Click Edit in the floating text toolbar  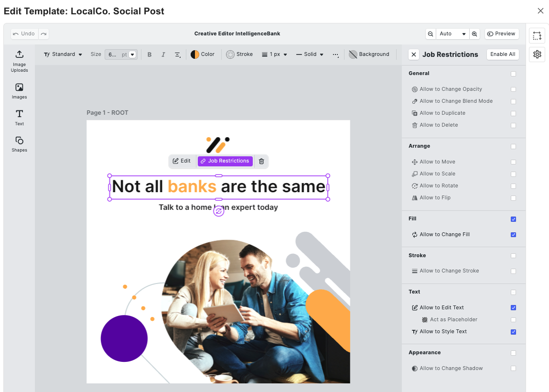click(x=182, y=161)
